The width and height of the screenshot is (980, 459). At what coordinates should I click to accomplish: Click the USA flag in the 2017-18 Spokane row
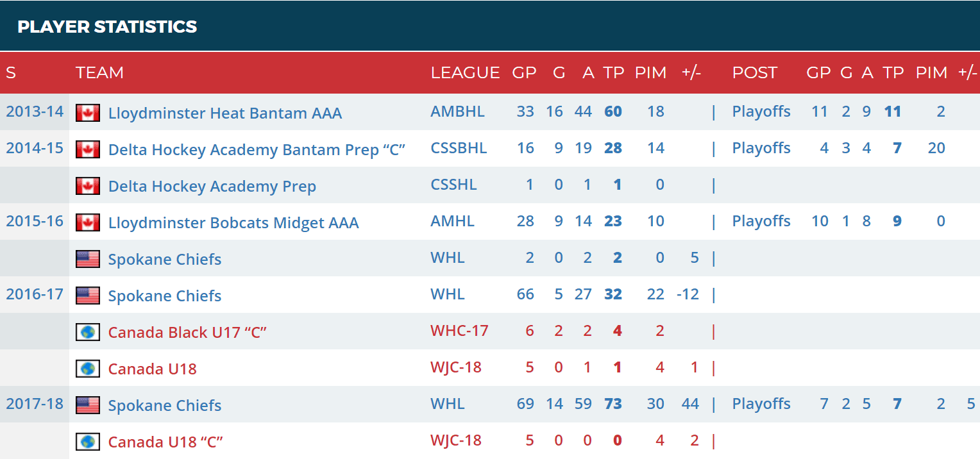(87, 405)
